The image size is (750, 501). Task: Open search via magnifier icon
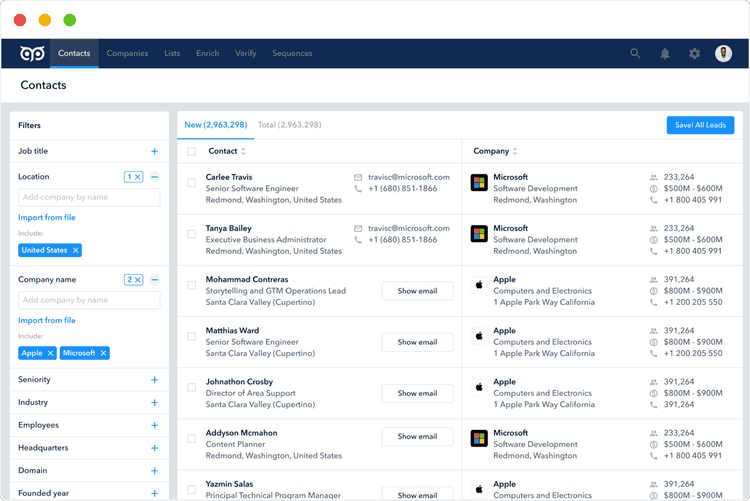(635, 53)
